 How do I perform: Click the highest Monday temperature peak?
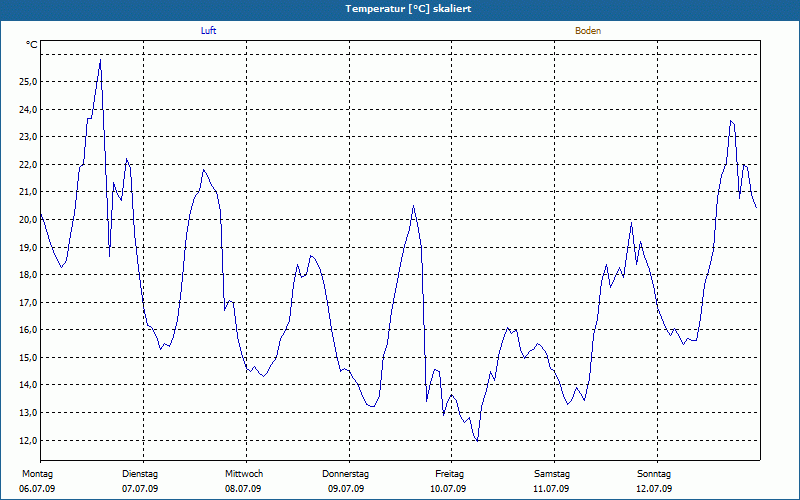coord(100,60)
